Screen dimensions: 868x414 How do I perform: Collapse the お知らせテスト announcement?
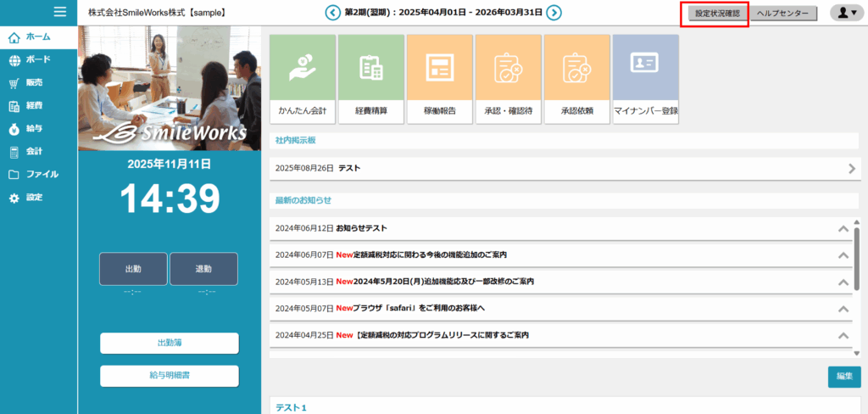click(843, 228)
